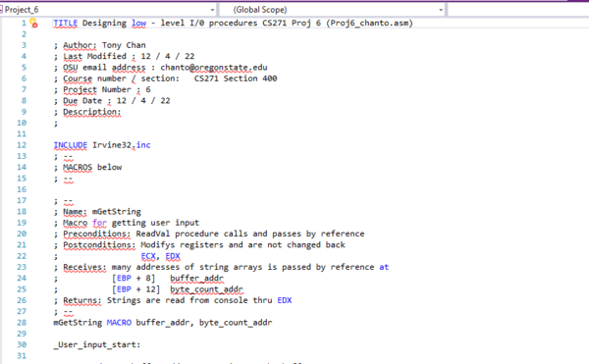Click the ECX register text on line 22
The height and width of the screenshot is (364, 589).
(148, 256)
